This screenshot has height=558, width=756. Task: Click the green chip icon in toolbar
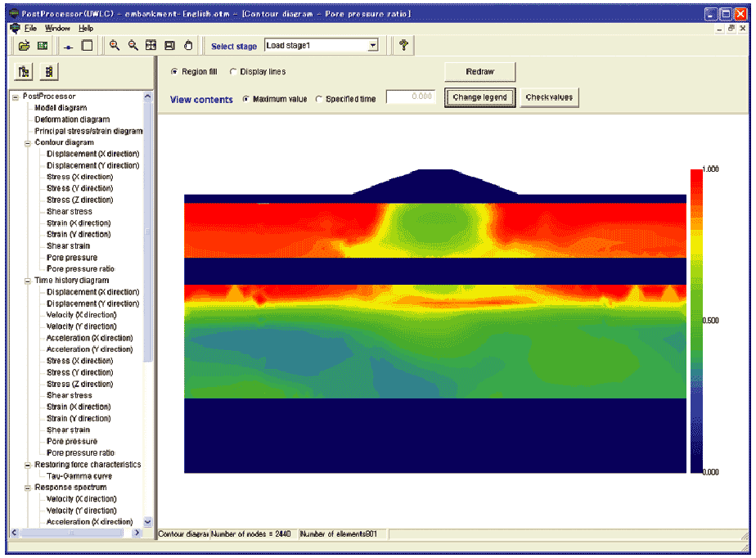pyautogui.click(x=43, y=46)
